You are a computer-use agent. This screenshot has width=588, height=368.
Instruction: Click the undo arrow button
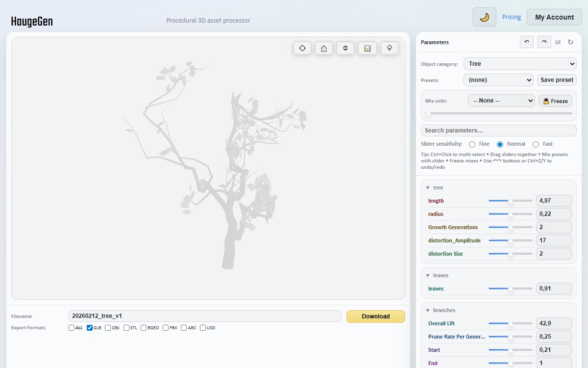click(x=527, y=42)
